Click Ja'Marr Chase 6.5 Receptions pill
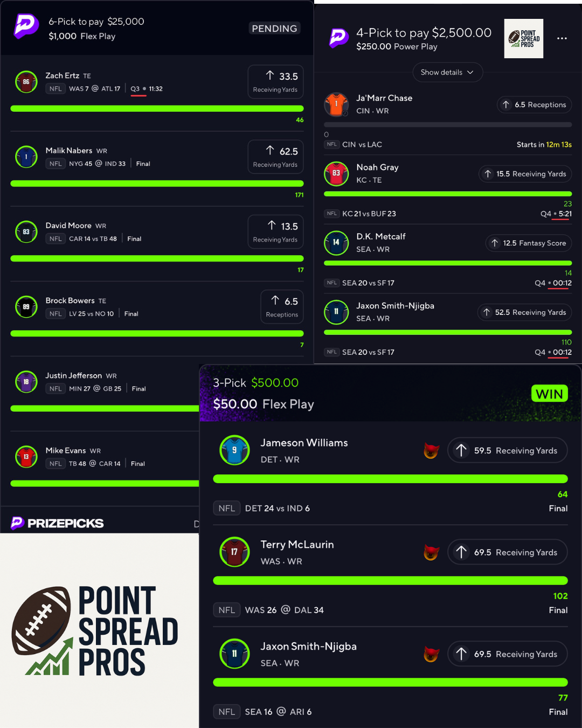This screenshot has width=582, height=728. (x=534, y=105)
